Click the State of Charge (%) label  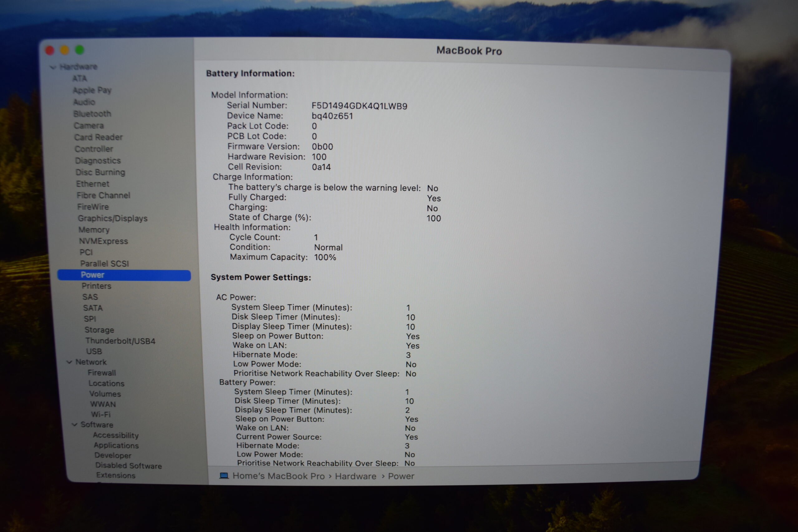click(x=270, y=217)
